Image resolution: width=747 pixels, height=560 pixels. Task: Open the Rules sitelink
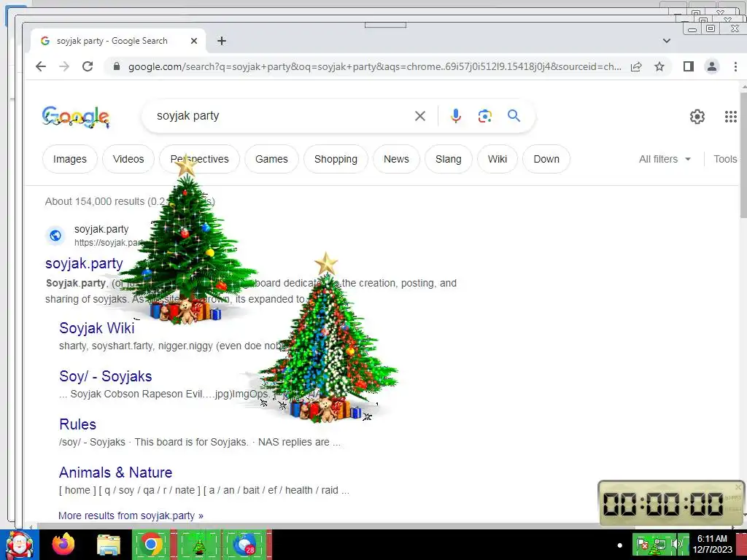pos(77,424)
